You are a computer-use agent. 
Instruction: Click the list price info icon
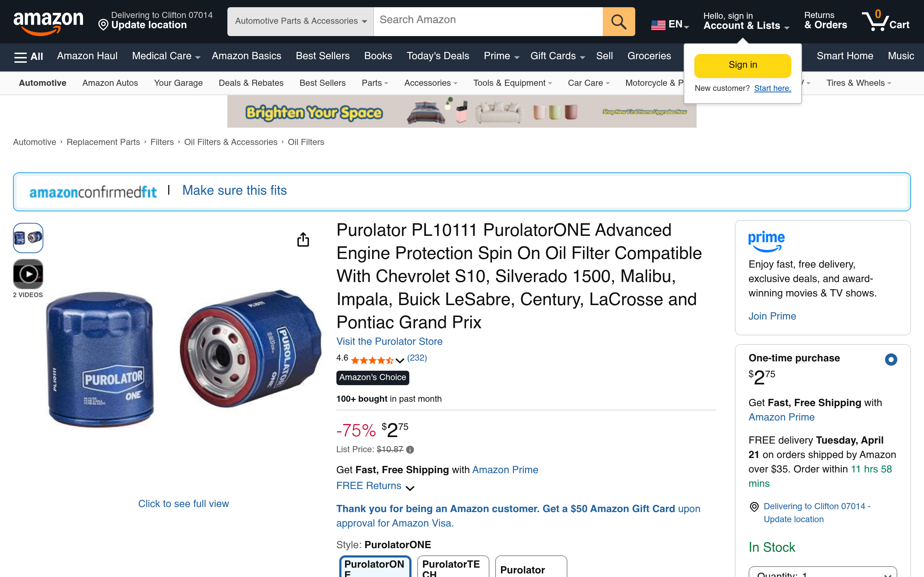(410, 450)
